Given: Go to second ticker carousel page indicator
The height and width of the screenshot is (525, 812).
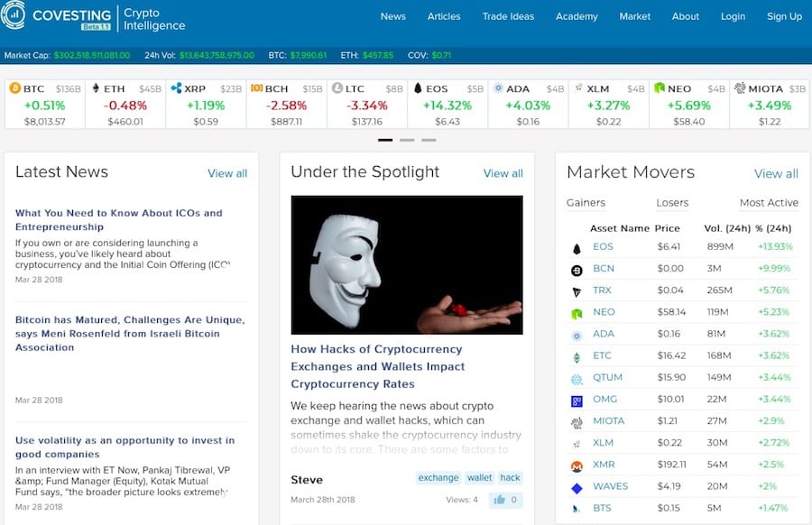Looking at the screenshot, I should click(x=407, y=140).
